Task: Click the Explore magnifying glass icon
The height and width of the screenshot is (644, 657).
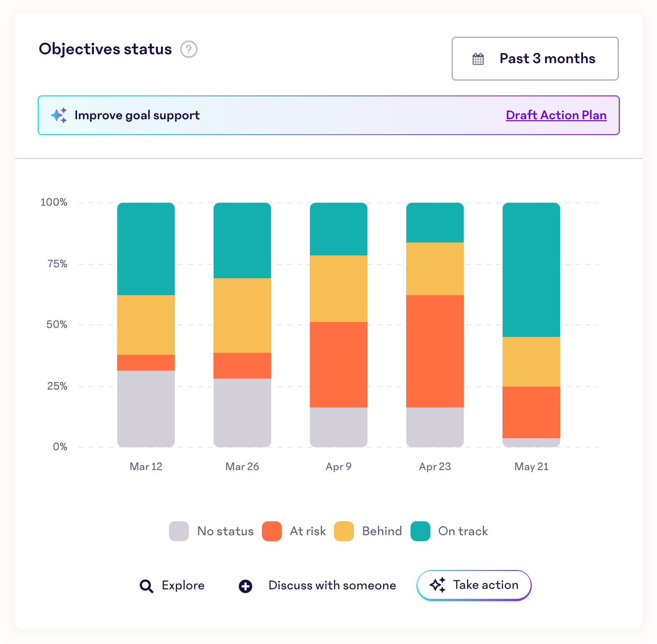Action: (146, 586)
